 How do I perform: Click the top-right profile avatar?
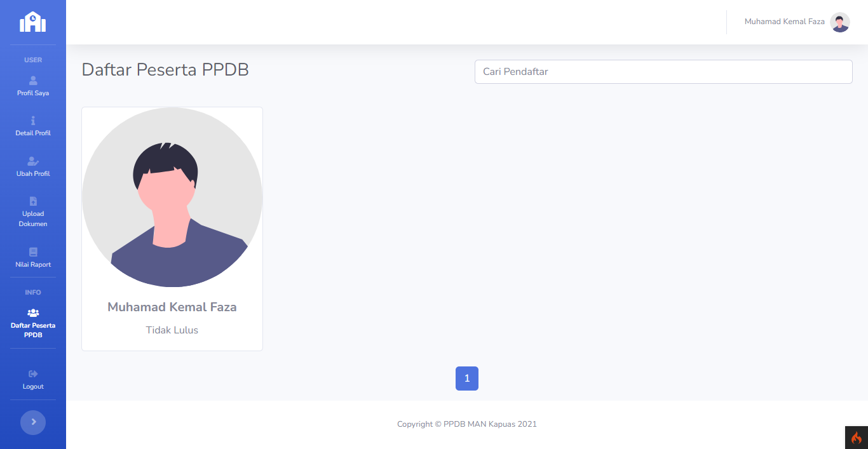[840, 22]
